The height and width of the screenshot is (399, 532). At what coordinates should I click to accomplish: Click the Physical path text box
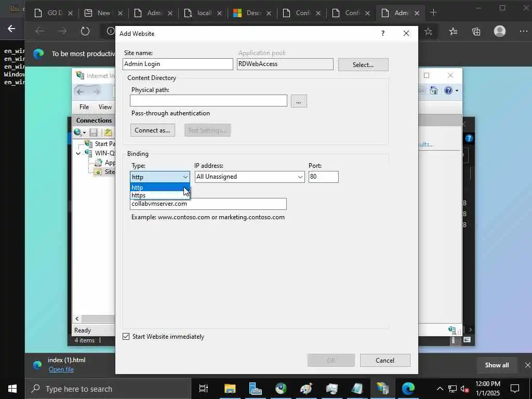point(209,100)
